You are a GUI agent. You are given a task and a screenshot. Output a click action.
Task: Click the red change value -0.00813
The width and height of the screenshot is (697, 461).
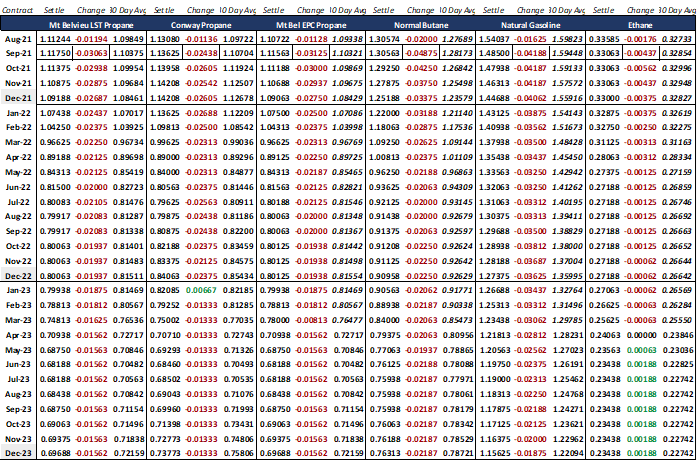tap(311, 320)
